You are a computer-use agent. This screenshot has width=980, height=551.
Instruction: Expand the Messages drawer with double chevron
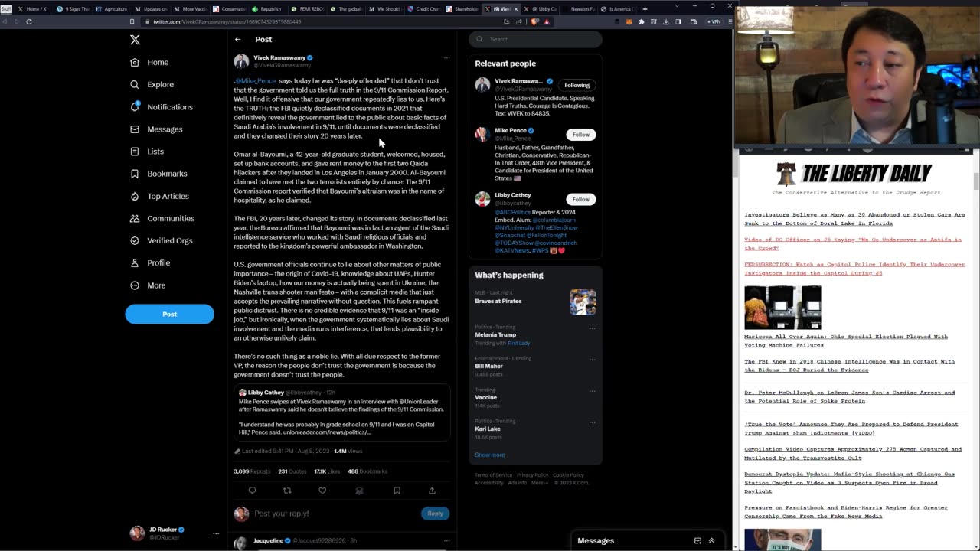tap(711, 541)
